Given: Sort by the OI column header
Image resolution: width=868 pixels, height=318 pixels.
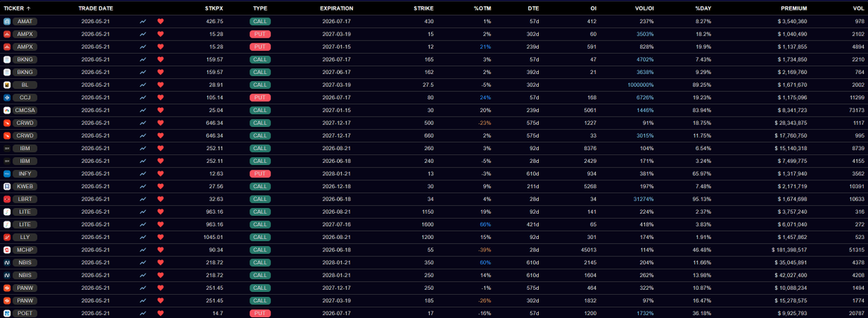Looking at the screenshot, I should [x=593, y=7].
